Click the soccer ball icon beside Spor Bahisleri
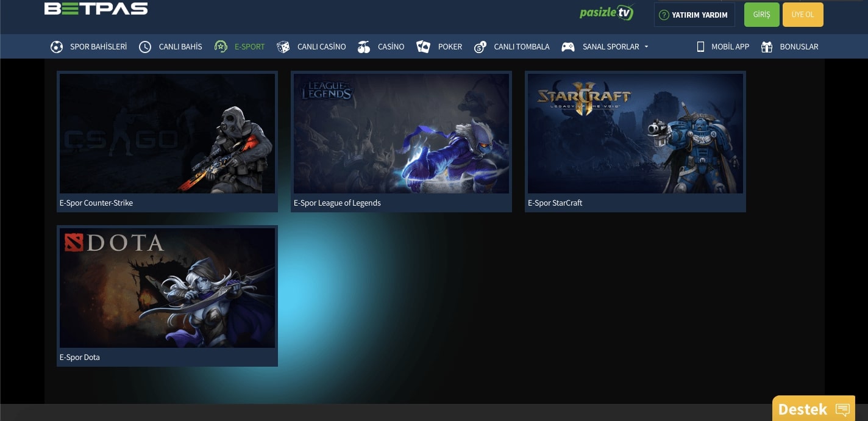868x421 pixels. (57, 47)
